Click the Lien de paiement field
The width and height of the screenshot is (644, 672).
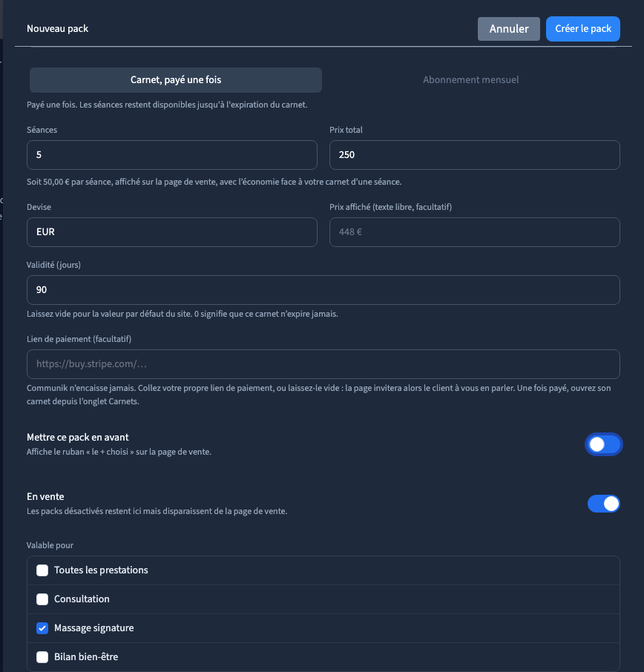(x=323, y=364)
